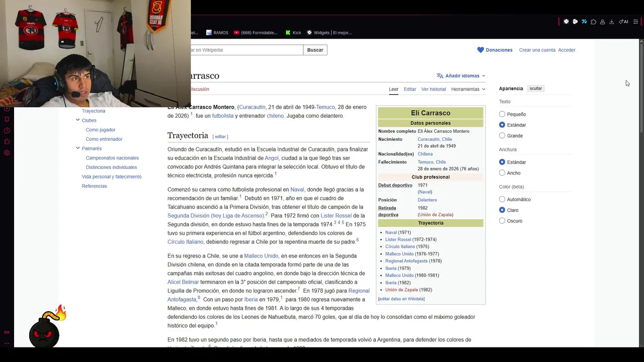Click the Donaciones heart icon
The width and height of the screenshot is (644, 362).
pyautogui.click(x=480, y=50)
